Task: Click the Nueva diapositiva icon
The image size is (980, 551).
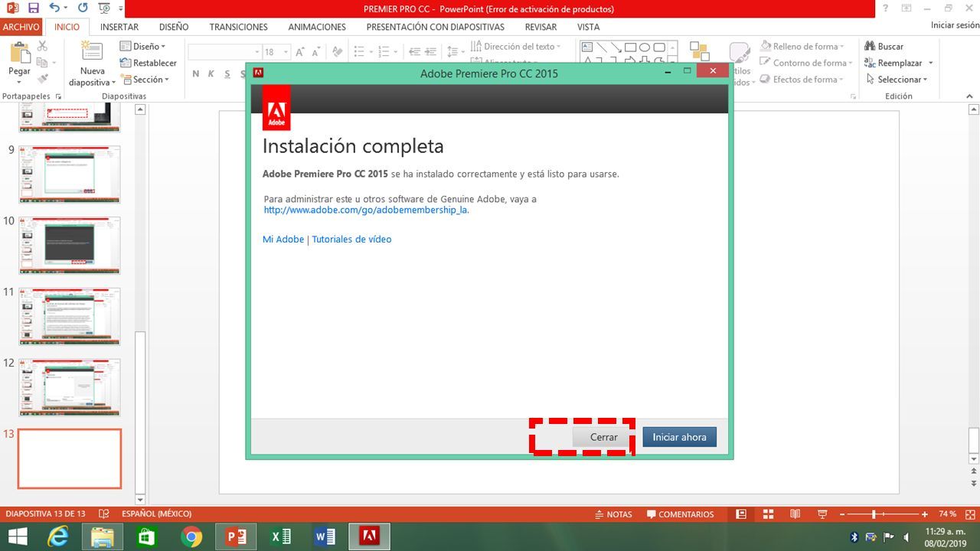Action: click(92, 52)
